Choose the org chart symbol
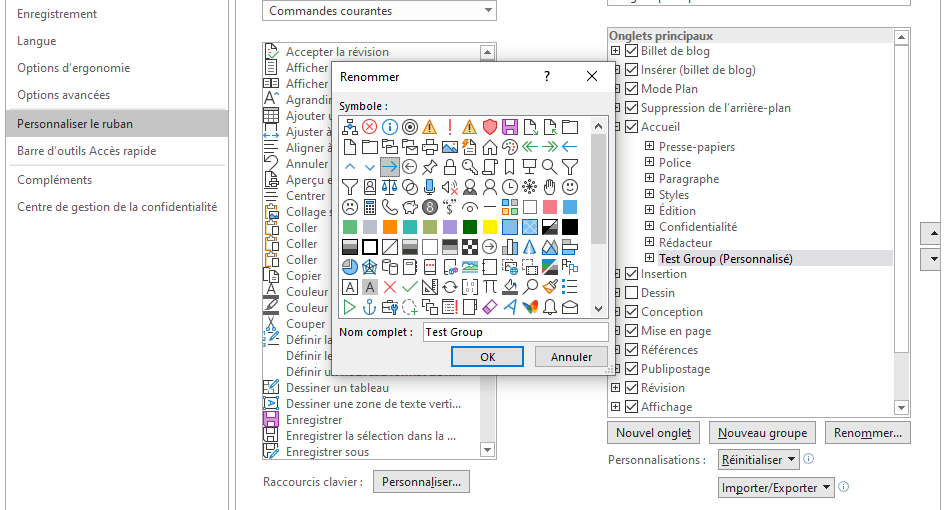947x510 pixels. (x=350, y=127)
